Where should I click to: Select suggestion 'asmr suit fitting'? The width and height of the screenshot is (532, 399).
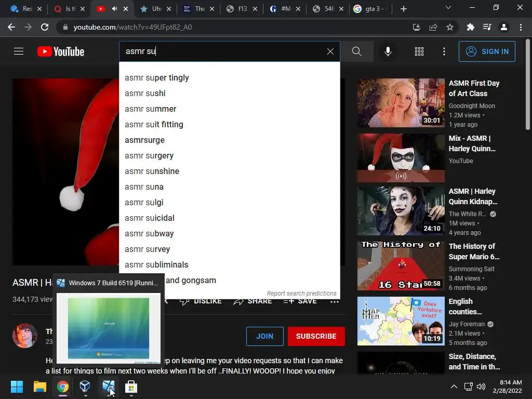pyautogui.click(x=229, y=125)
